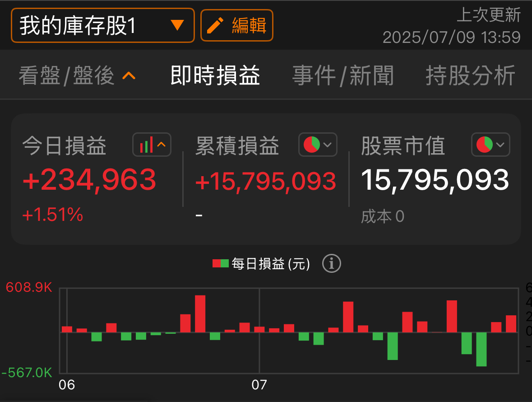Expand the pie chart toggle beside 股票市值
This screenshot has width=532, height=402.
490,145
